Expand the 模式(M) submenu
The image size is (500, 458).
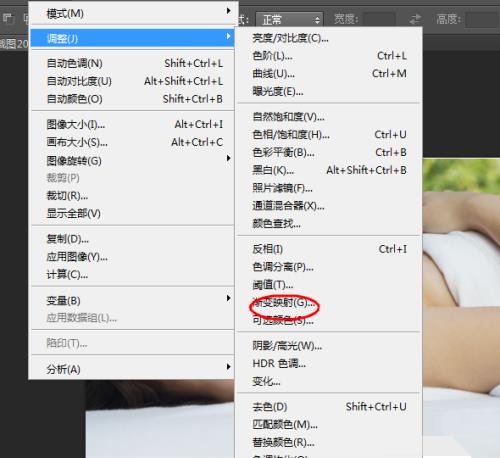point(133,13)
